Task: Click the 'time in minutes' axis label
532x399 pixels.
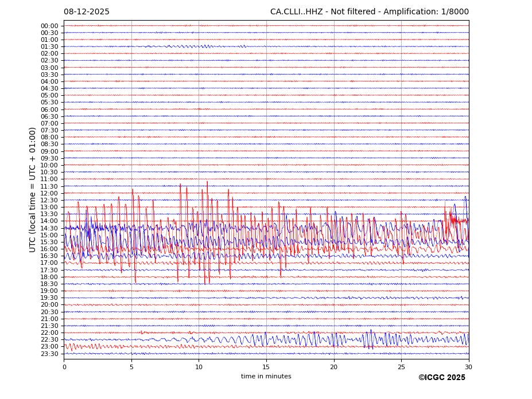Action: pyautogui.click(x=266, y=377)
